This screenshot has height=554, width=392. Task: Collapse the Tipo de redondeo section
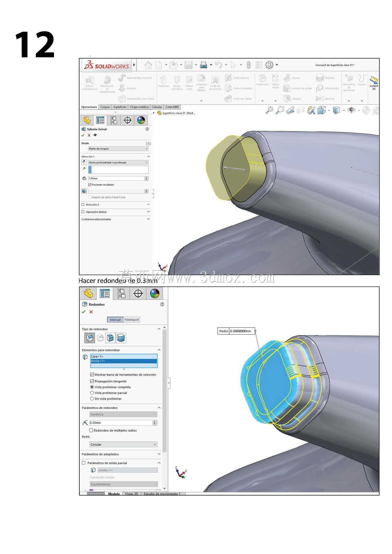click(x=159, y=329)
